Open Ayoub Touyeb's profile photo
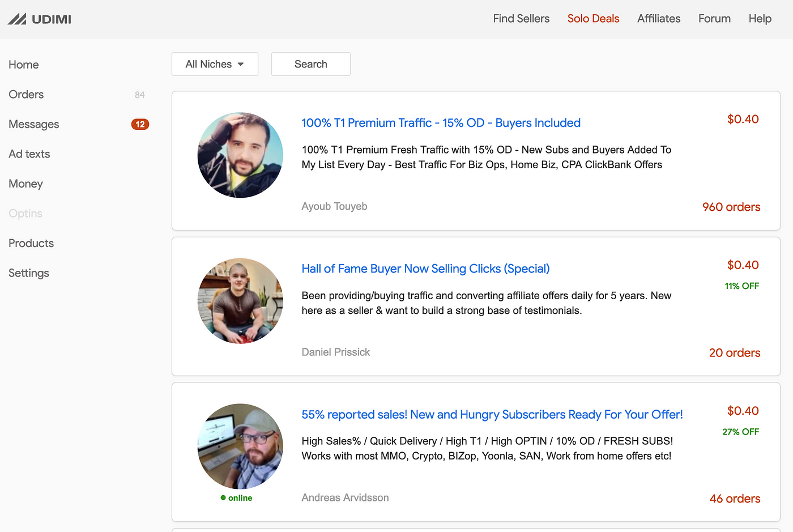793x532 pixels. pyautogui.click(x=240, y=155)
